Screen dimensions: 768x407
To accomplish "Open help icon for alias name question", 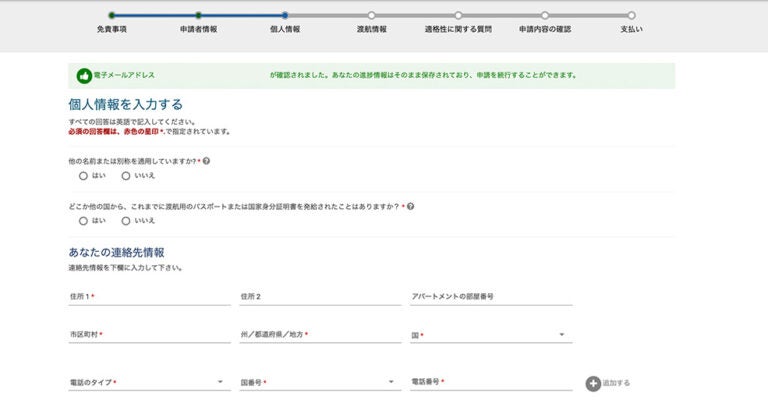I will click(206, 161).
